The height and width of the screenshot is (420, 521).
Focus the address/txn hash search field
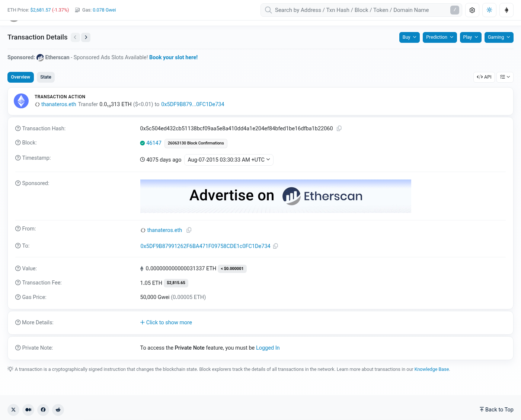pyautogui.click(x=361, y=10)
